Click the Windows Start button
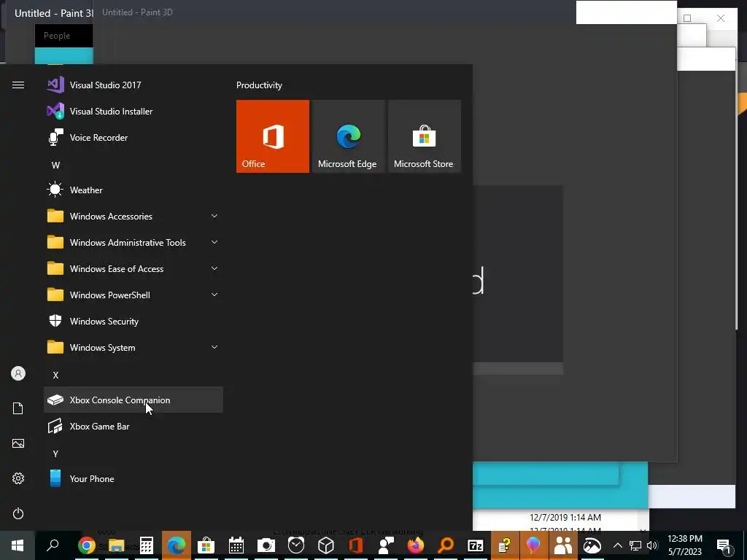747x560 pixels. click(x=18, y=545)
